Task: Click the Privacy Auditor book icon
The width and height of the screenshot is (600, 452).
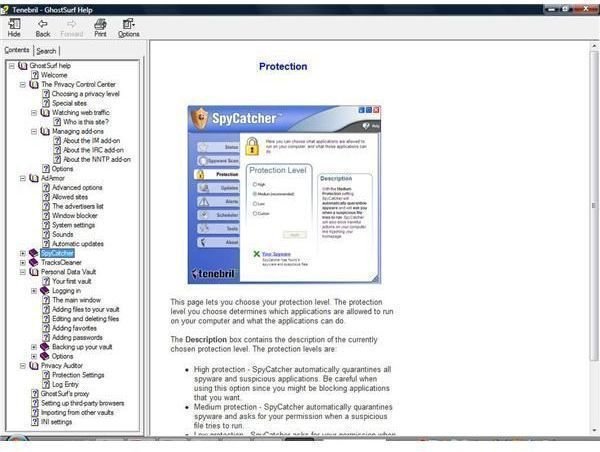Action: click(x=34, y=366)
